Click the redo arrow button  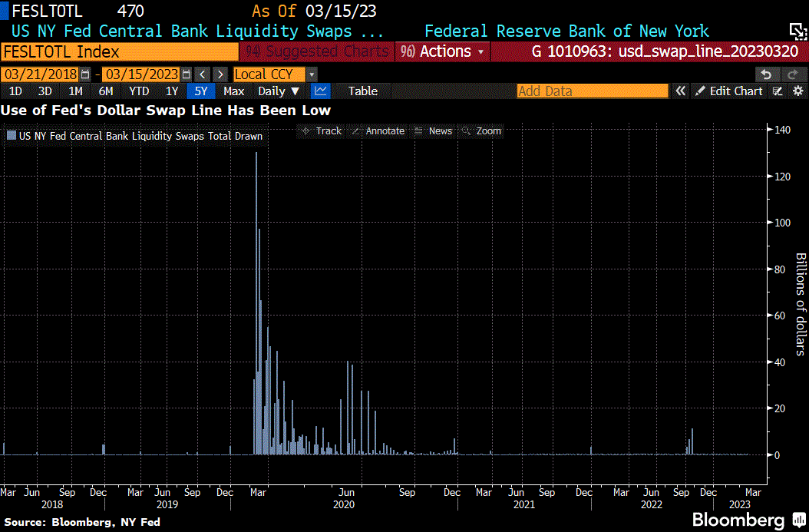tap(793, 74)
